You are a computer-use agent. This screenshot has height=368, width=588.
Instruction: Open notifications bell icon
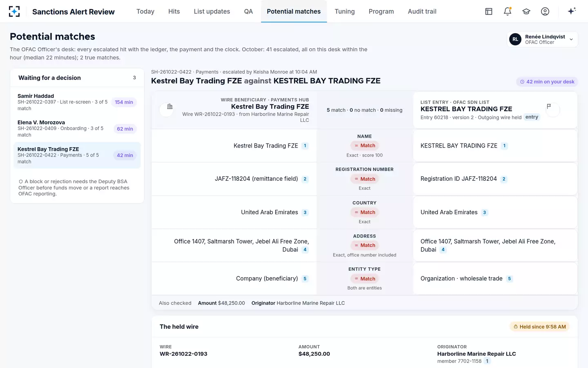pos(508,11)
